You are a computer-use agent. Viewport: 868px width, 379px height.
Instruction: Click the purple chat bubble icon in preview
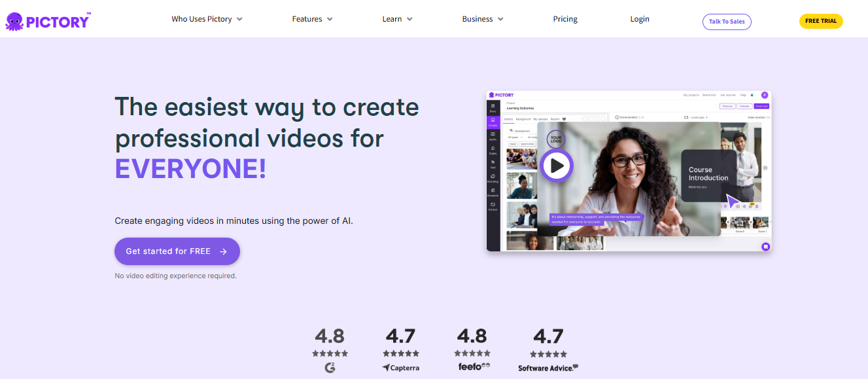765,247
